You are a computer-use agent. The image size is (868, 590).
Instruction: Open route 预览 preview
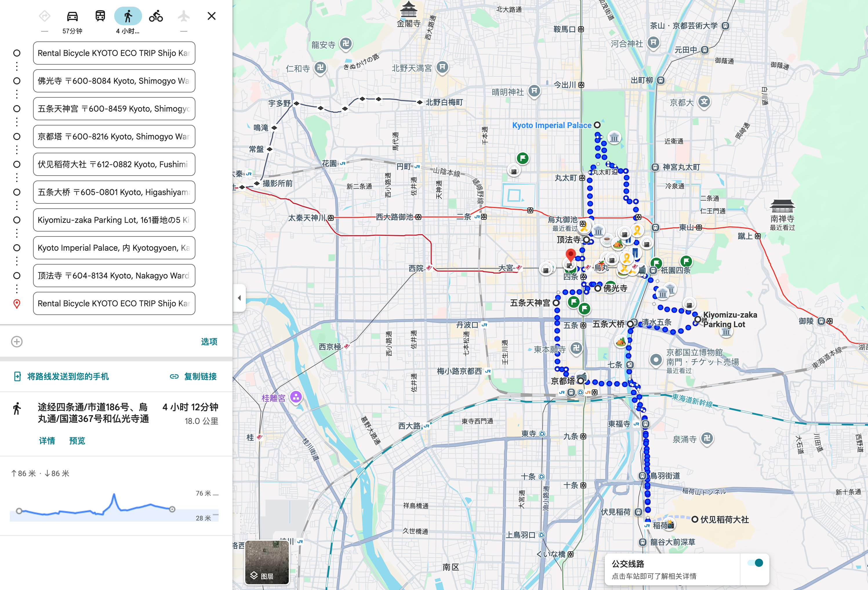click(77, 441)
